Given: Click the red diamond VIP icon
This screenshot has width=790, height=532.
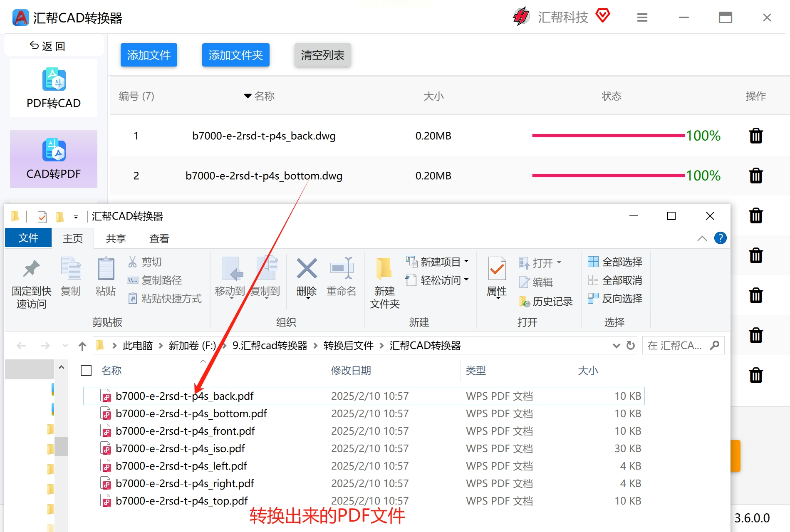Looking at the screenshot, I should pyautogui.click(x=602, y=16).
